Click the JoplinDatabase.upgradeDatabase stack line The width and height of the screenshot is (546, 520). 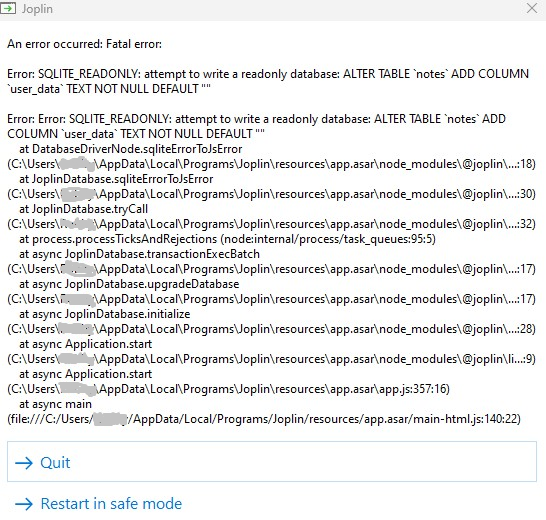(129, 284)
